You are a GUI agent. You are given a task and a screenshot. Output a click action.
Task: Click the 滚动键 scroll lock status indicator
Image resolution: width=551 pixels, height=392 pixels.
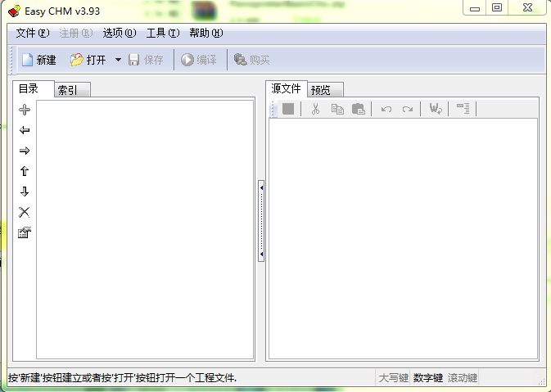click(462, 378)
